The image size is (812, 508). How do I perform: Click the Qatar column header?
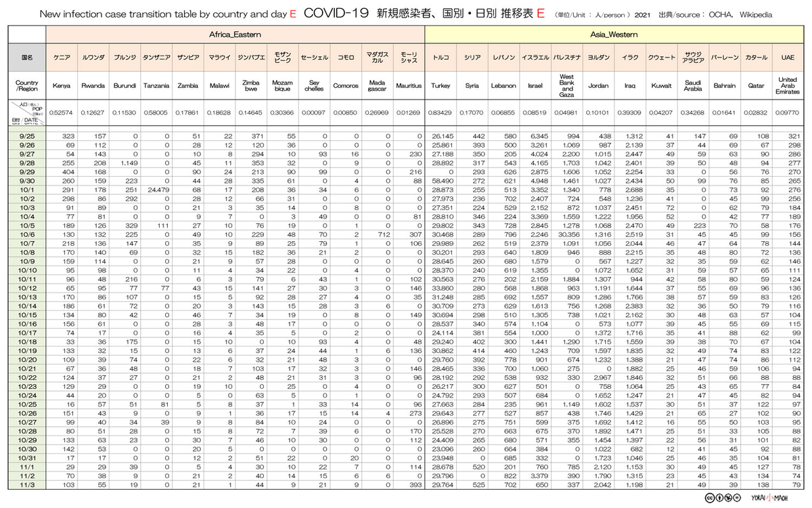pyautogui.click(x=757, y=86)
